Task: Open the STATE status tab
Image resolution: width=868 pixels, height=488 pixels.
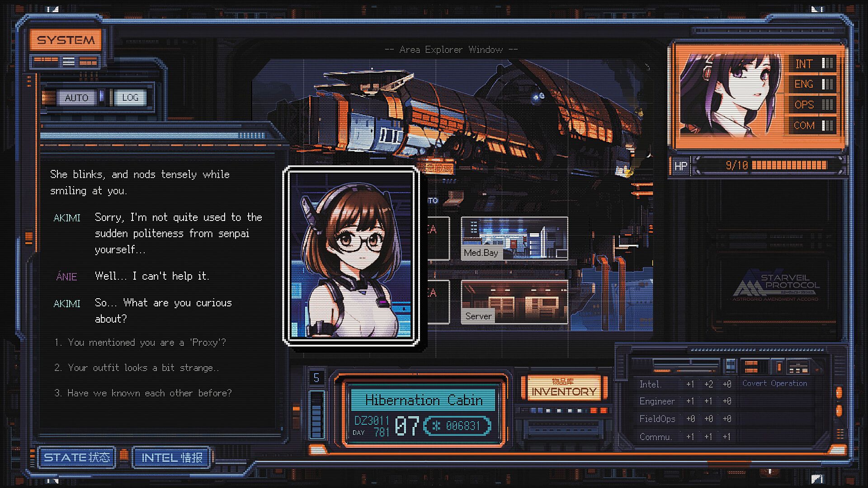Action: pos(77,457)
